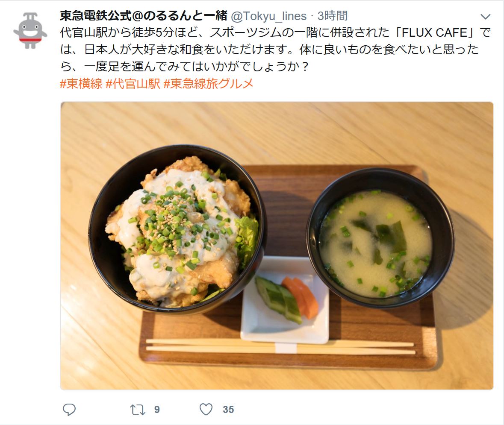Open hashtag #東急線旅グルメ
Image resolution: width=504 pixels, height=425 pixels.
pos(208,84)
